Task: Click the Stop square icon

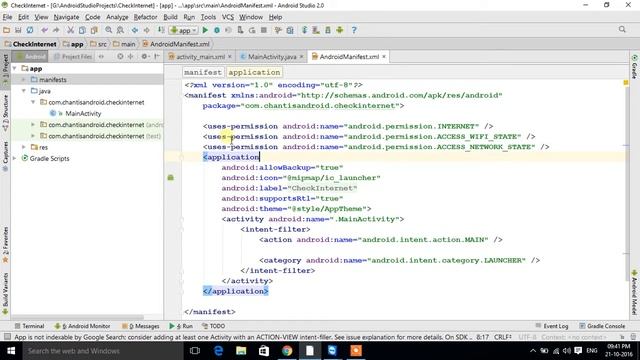Action: click(x=264, y=30)
